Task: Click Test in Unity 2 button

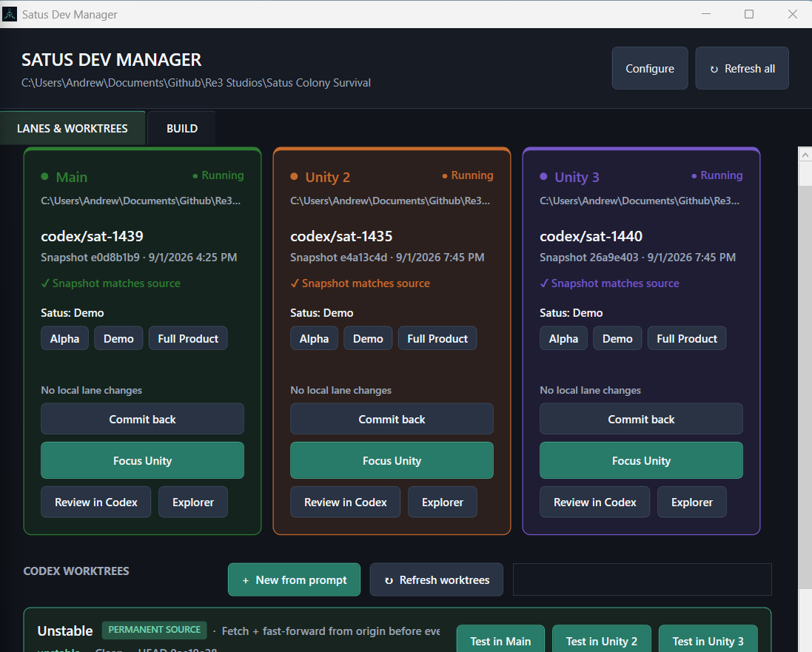Action: (601, 641)
